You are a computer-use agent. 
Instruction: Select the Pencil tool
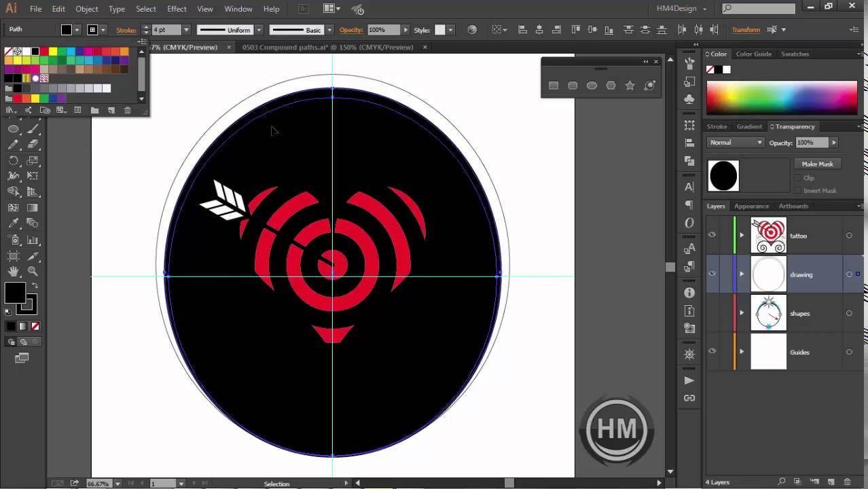pos(13,144)
